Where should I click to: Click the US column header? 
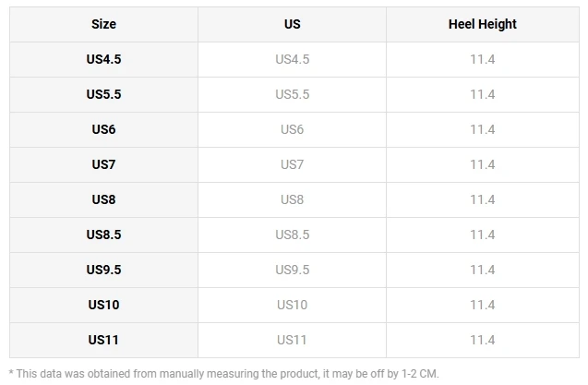coord(292,24)
